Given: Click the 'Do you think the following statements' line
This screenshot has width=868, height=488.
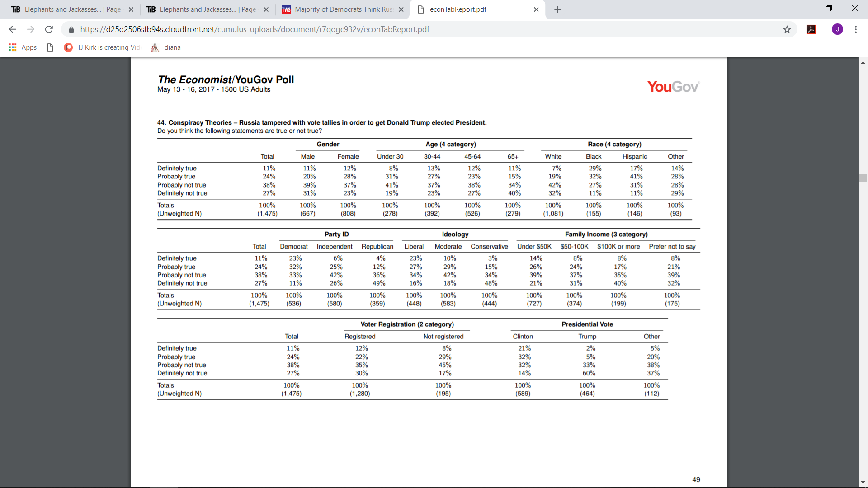Looking at the screenshot, I should (240, 131).
